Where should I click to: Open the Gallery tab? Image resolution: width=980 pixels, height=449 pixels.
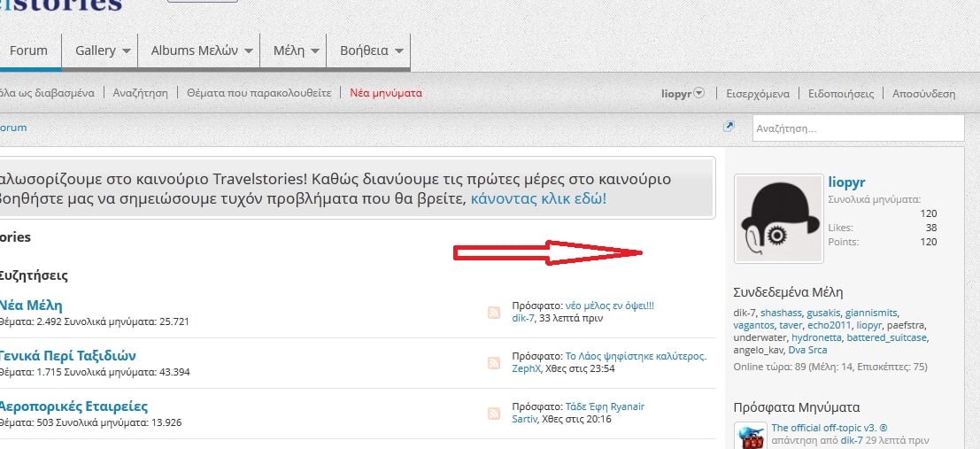[96, 50]
